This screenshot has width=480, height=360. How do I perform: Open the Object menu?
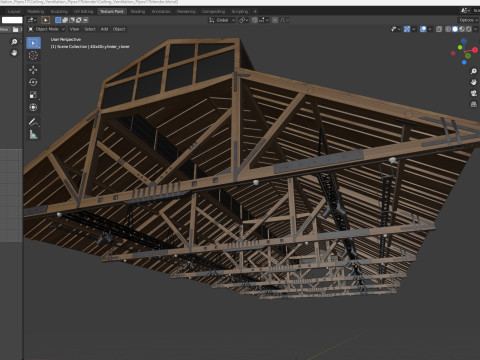[119, 29]
